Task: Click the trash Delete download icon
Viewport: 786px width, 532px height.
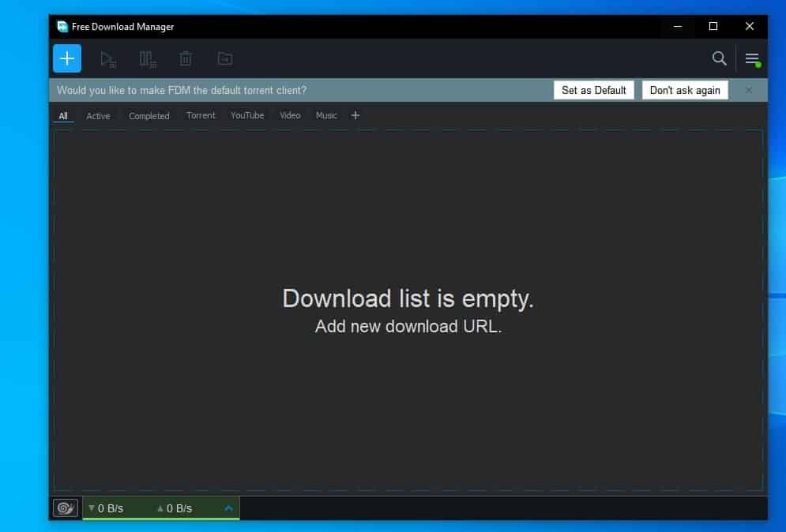Action: click(x=186, y=59)
